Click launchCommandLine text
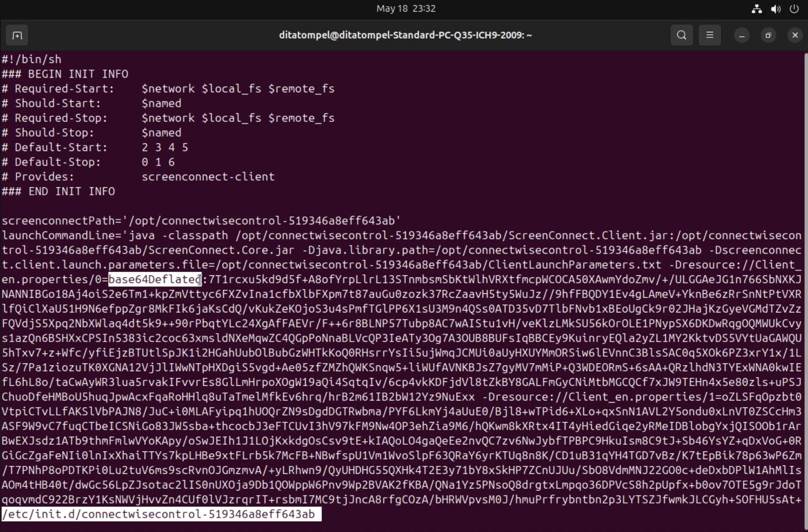 58,236
